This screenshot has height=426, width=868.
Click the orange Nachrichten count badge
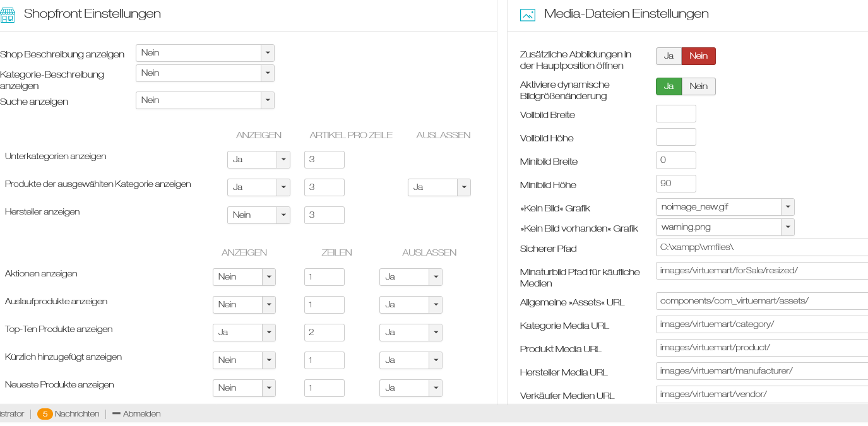click(45, 414)
